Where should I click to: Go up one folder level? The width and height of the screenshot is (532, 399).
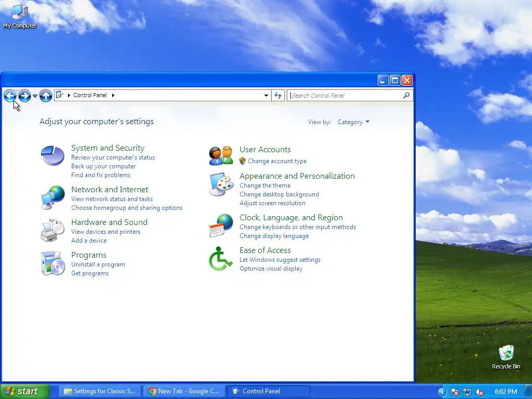(x=46, y=96)
